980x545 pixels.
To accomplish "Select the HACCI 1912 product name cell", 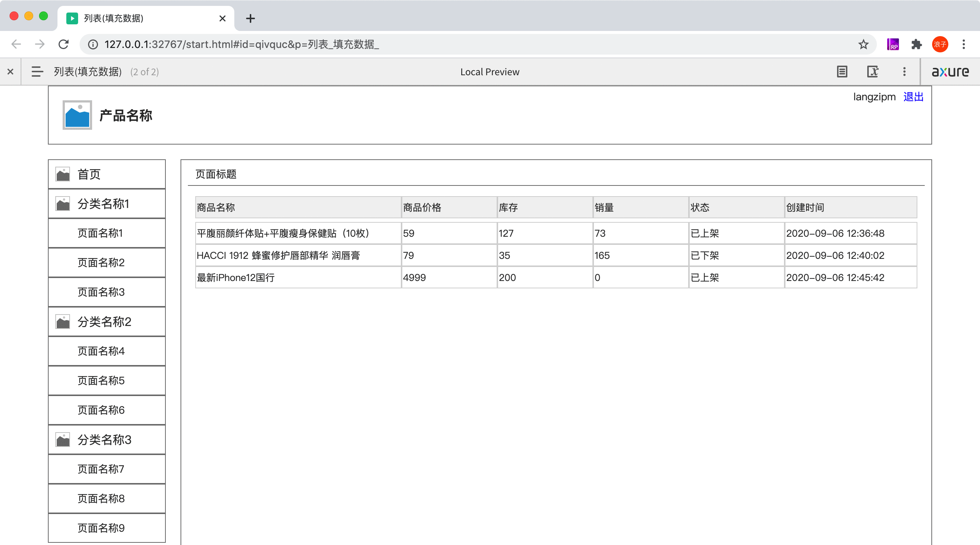I will point(298,256).
